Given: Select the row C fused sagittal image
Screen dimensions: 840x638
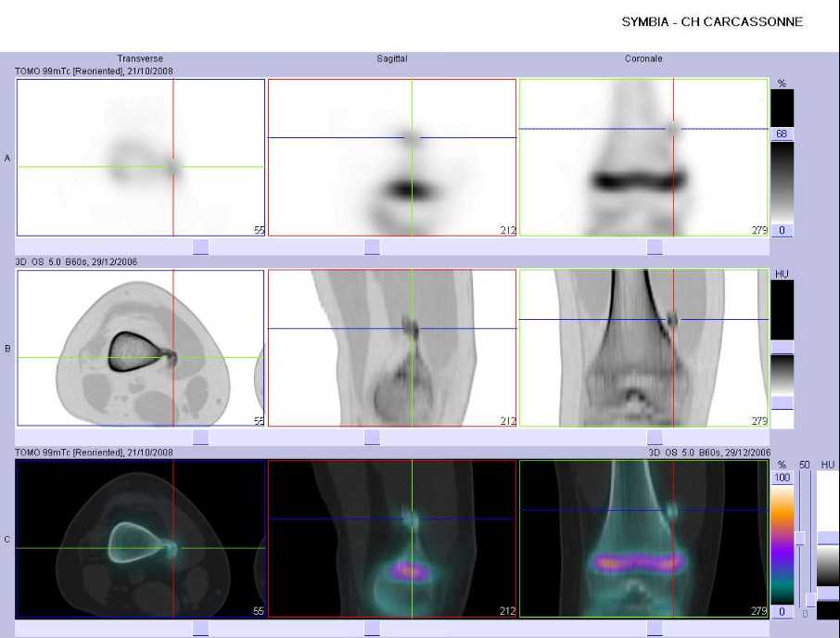Looking at the screenshot, I should click(392, 539).
